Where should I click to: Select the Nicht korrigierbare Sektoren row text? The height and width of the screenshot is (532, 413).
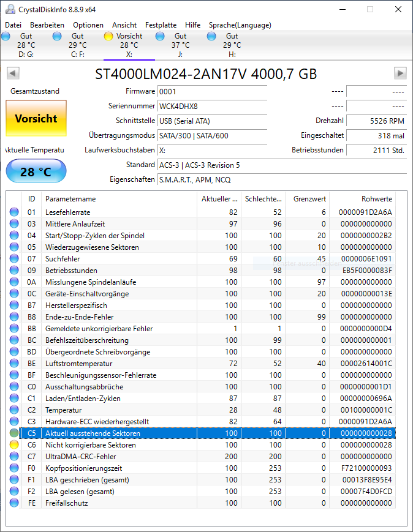point(91,445)
